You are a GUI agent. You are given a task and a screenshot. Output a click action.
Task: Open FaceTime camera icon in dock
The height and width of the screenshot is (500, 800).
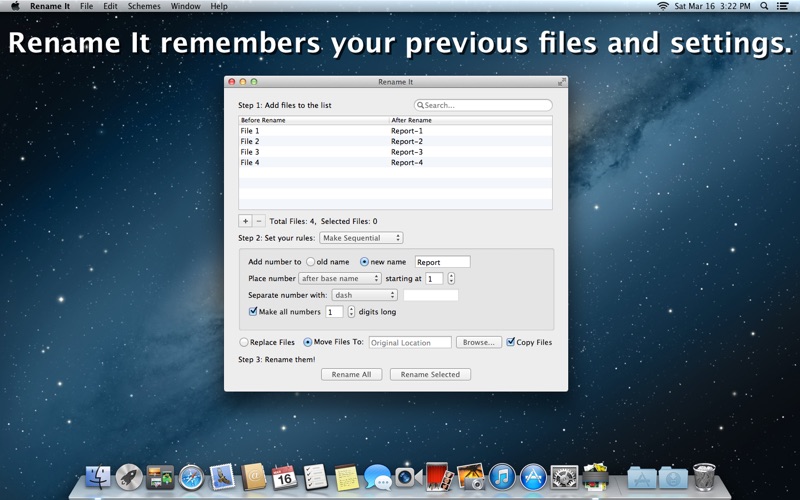point(409,478)
